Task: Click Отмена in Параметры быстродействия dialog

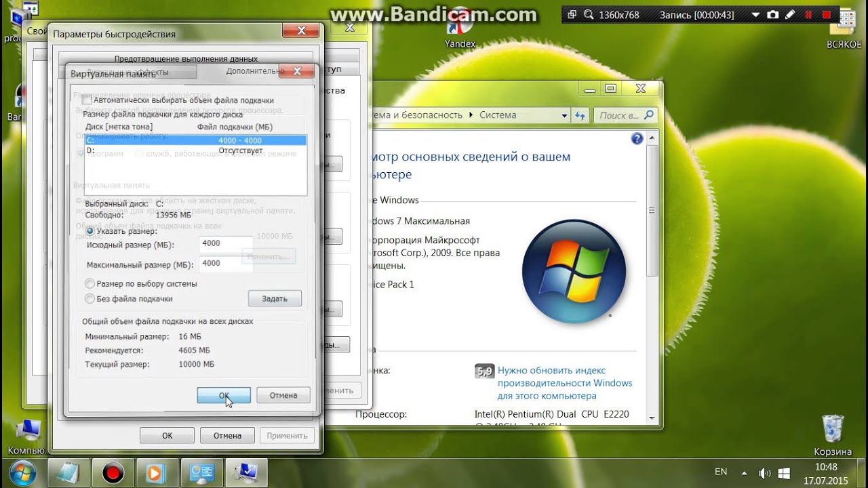Action: pos(228,436)
